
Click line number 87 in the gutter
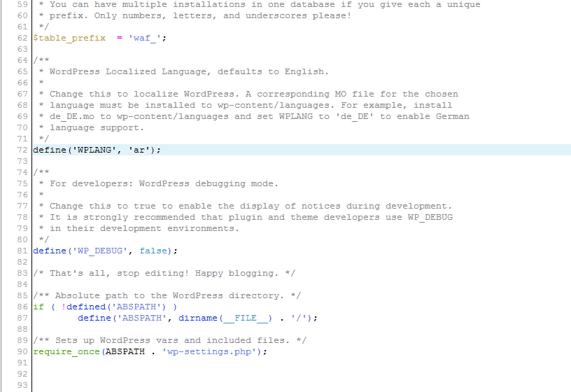[x=21, y=318]
